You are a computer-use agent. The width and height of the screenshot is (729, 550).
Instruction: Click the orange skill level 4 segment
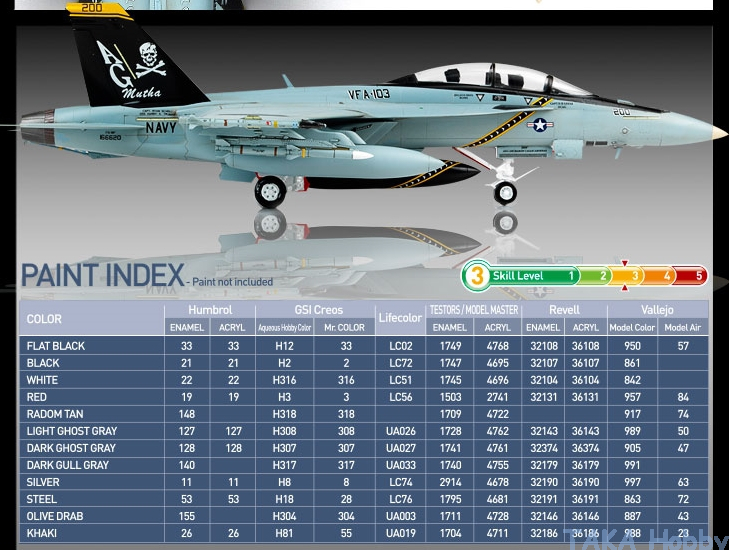[660, 276]
